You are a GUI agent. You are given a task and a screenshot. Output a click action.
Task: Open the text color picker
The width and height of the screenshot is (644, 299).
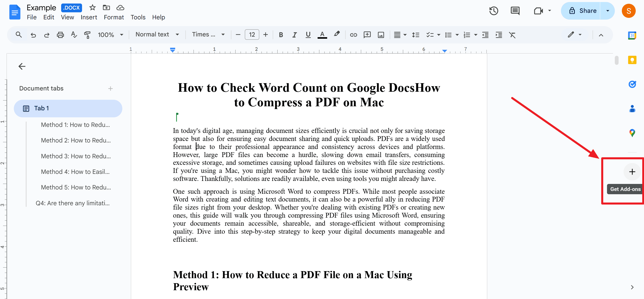point(322,35)
